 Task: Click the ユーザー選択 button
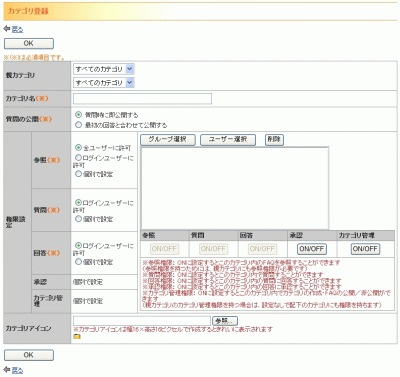tap(228, 140)
